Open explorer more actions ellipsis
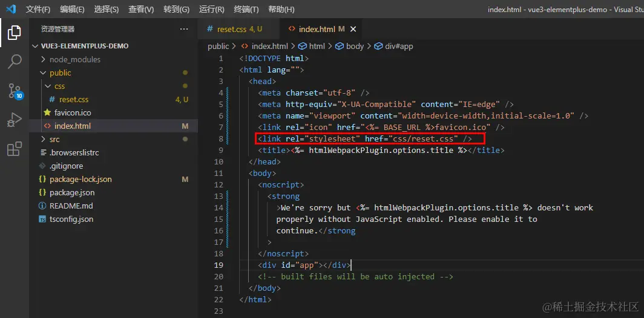Viewport: 644px width, 318px height. point(183,29)
